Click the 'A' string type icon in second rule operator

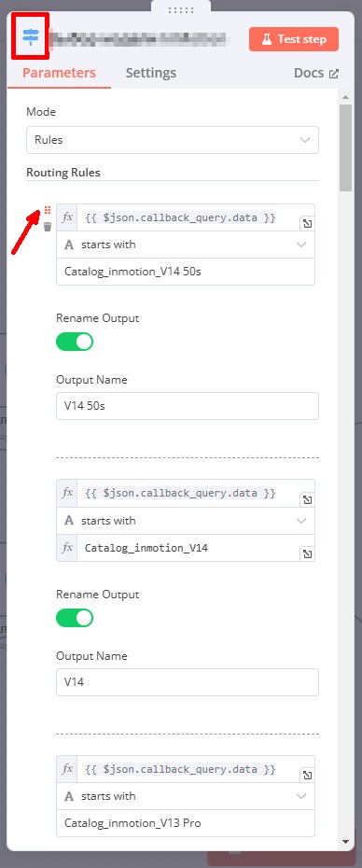[69, 521]
